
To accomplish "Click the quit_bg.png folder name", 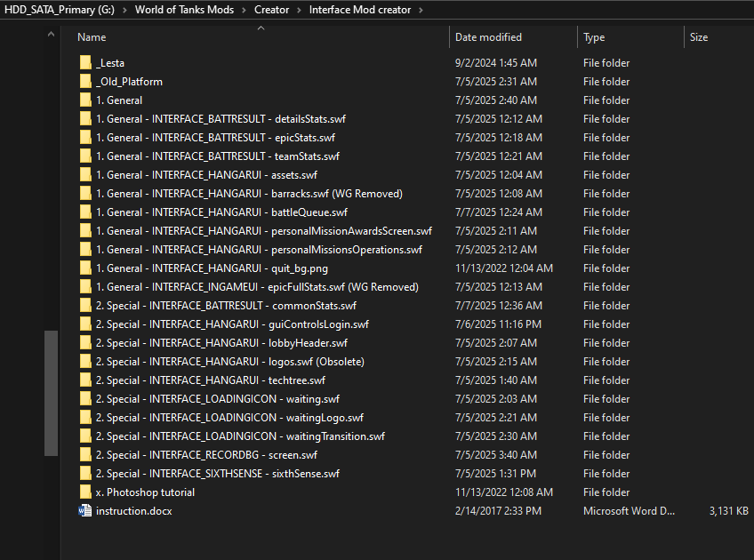I will pos(212,268).
